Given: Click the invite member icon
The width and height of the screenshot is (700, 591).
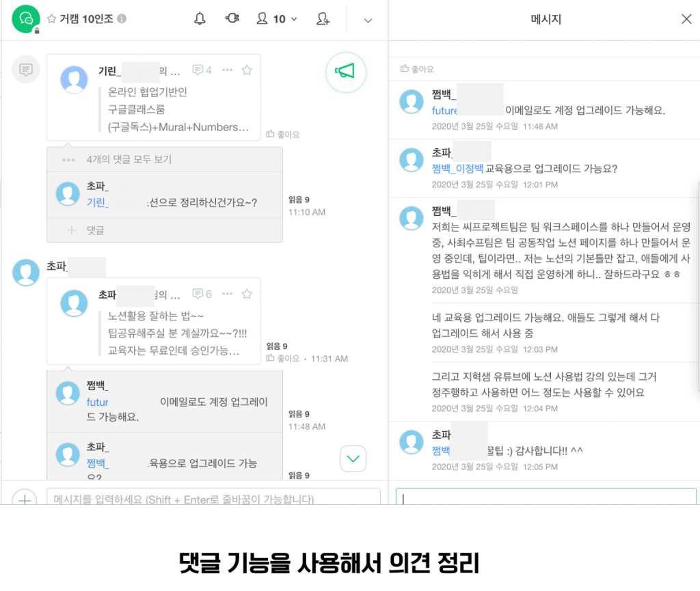Looking at the screenshot, I should point(323,19).
